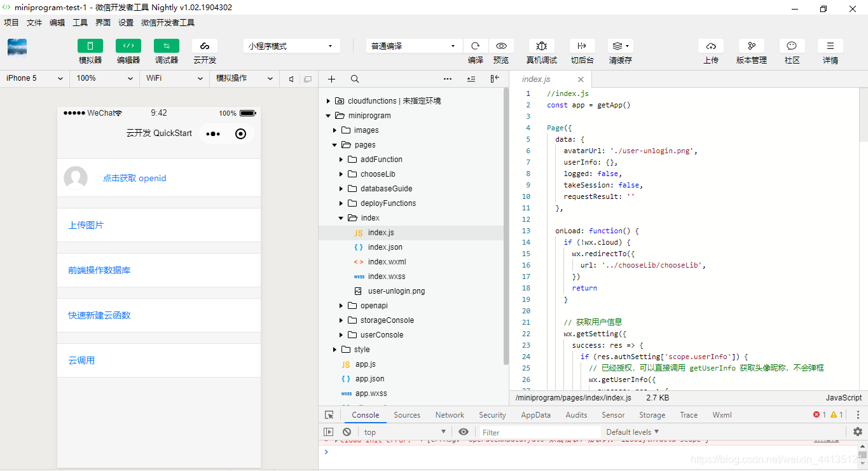
Task: Toggle the console live expression eye icon
Action: 464,432
